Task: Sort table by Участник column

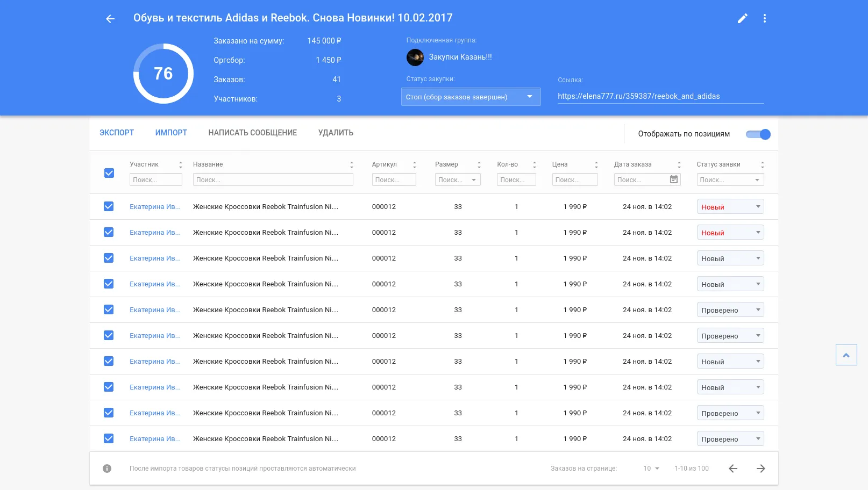Action: [x=181, y=165]
